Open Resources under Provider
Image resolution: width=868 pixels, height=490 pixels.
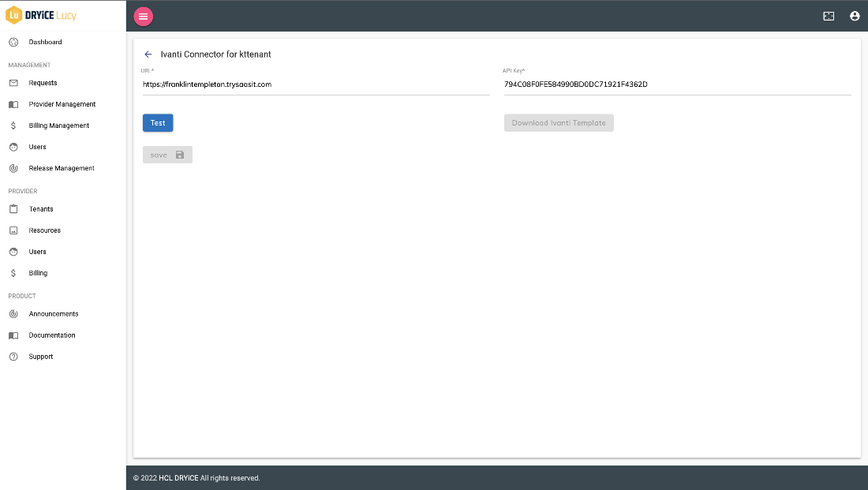coord(45,230)
